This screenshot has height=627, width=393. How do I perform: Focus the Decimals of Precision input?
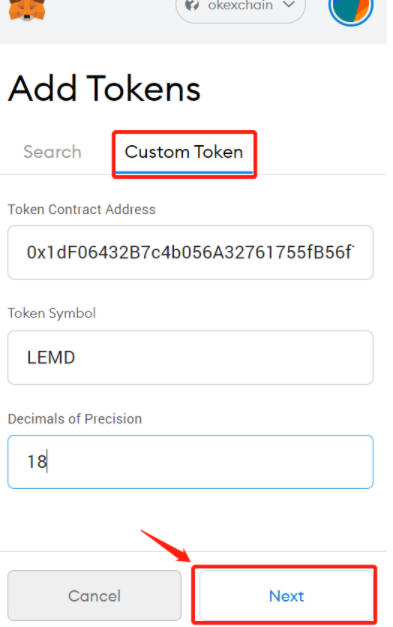(190, 462)
